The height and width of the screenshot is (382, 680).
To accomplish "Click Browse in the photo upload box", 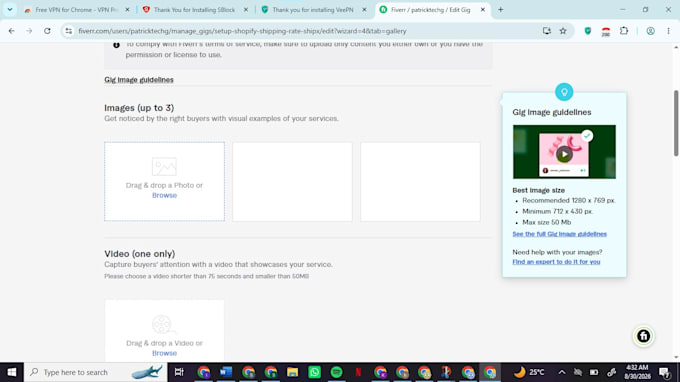I will point(164,195).
